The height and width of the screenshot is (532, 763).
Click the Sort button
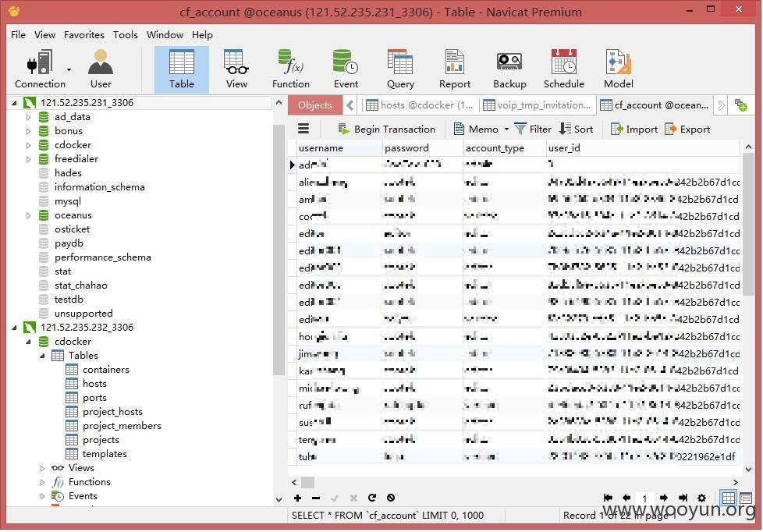pyautogui.click(x=576, y=129)
